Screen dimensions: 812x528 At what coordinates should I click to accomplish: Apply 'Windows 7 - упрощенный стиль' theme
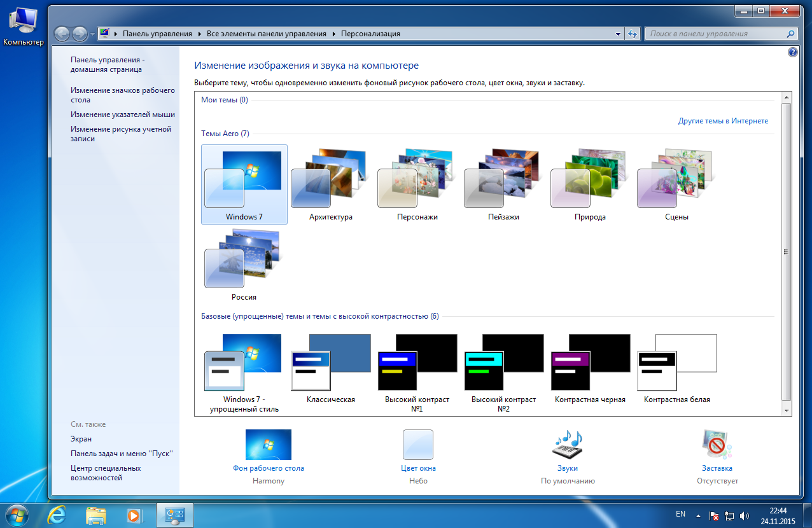pos(244,372)
